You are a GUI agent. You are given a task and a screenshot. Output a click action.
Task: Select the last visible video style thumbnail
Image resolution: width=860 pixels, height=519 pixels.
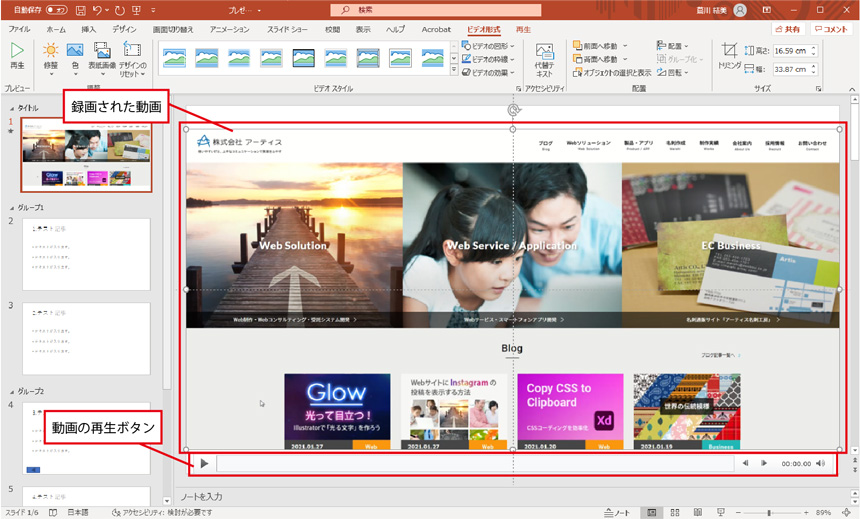click(433, 58)
